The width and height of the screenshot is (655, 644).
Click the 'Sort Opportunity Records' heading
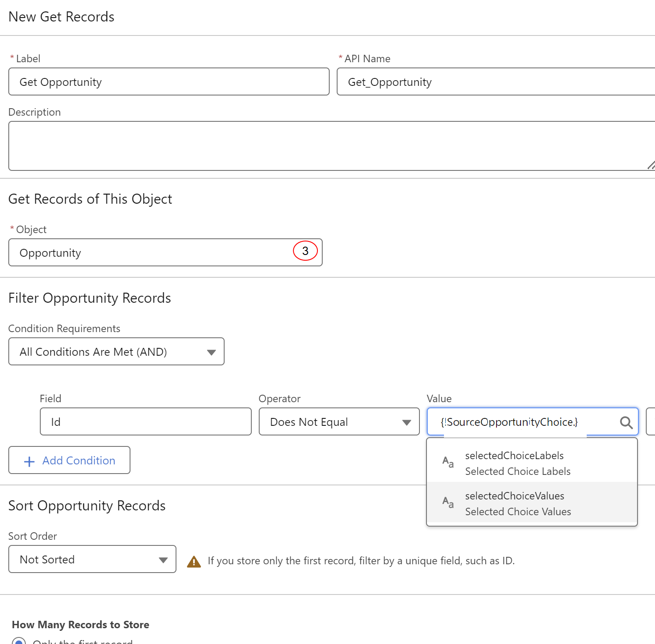(x=87, y=506)
